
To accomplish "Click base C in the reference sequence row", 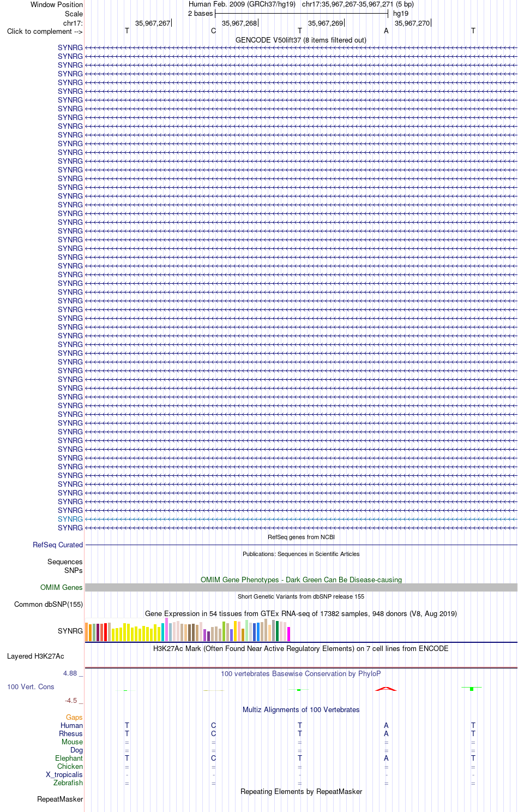I will click(x=213, y=31).
